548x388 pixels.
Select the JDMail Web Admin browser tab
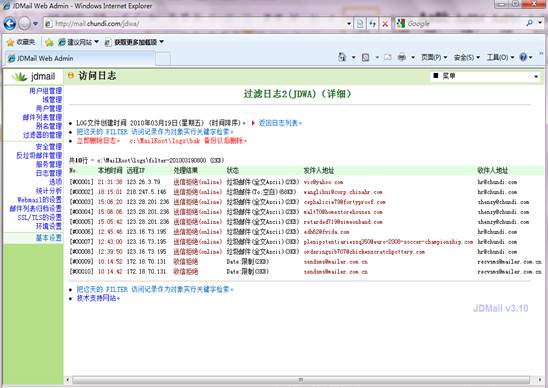[80, 58]
